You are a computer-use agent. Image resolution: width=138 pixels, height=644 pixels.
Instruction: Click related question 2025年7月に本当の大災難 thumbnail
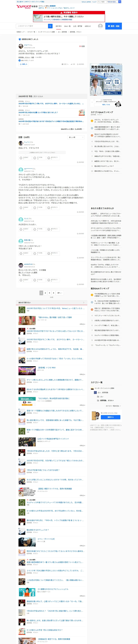(x=82, y=112)
